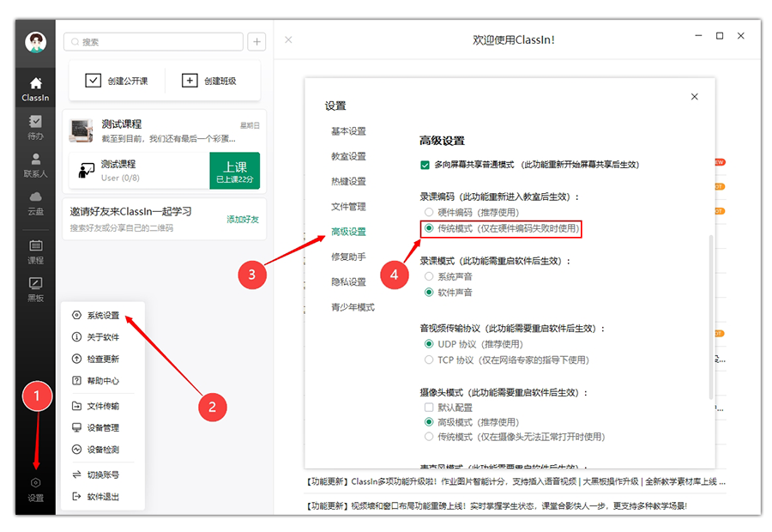Viewport: 772px width, 532px height.
Task: Click the 设置 gear icon in sidebar
Action: click(35, 483)
